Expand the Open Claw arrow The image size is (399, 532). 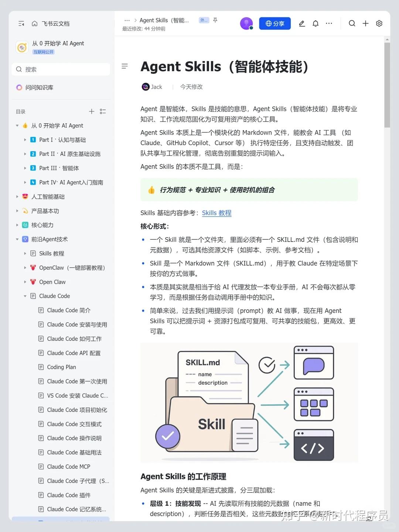point(25,282)
